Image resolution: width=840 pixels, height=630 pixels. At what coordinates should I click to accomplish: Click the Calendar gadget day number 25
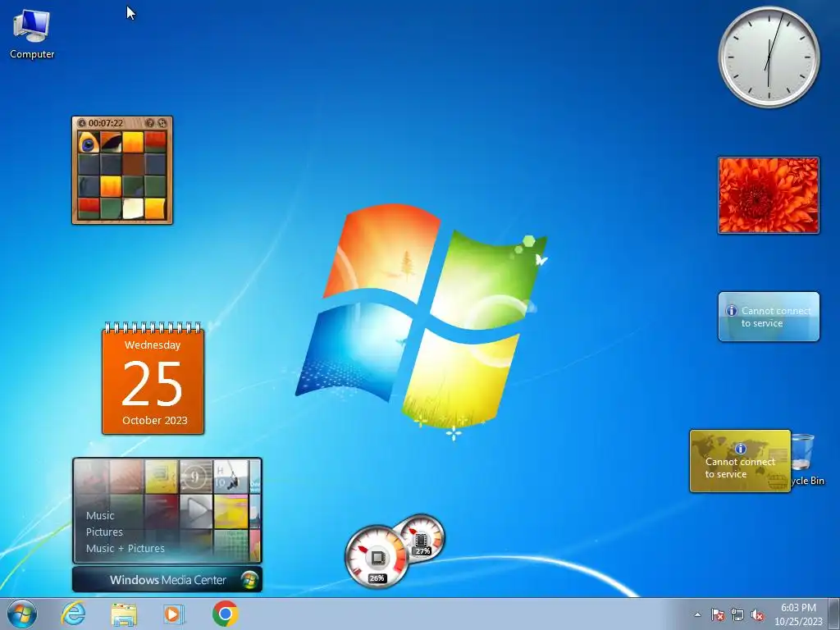153,383
